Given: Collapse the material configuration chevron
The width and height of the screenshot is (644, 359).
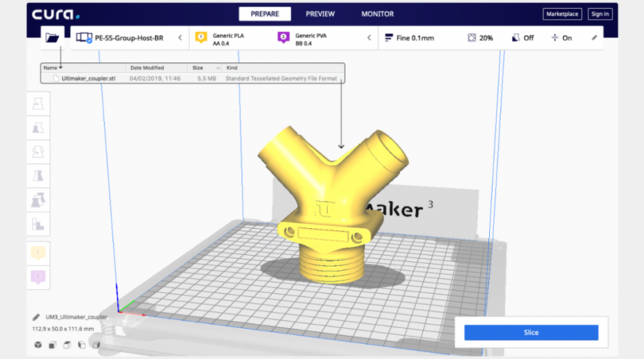Looking at the screenshot, I should point(369,37).
